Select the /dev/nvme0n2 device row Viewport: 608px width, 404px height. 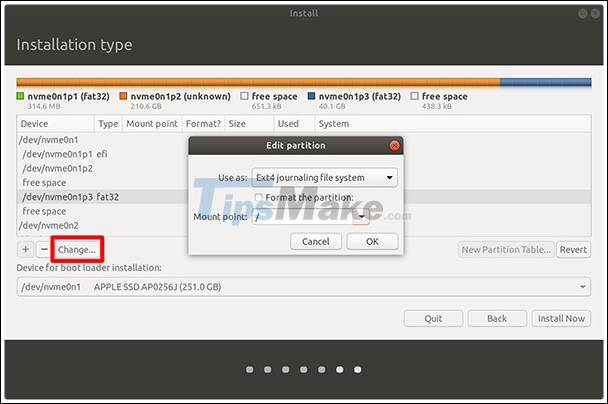(304, 225)
